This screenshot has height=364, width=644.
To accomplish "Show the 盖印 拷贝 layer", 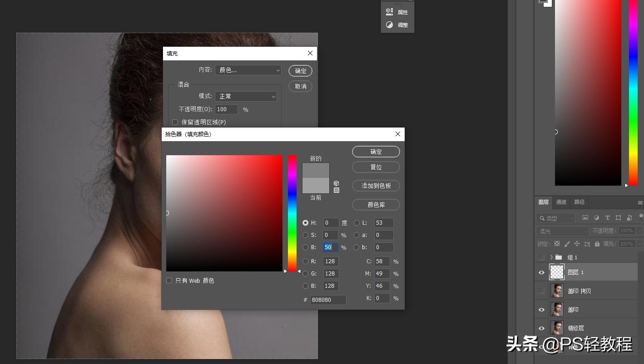I will 541,290.
